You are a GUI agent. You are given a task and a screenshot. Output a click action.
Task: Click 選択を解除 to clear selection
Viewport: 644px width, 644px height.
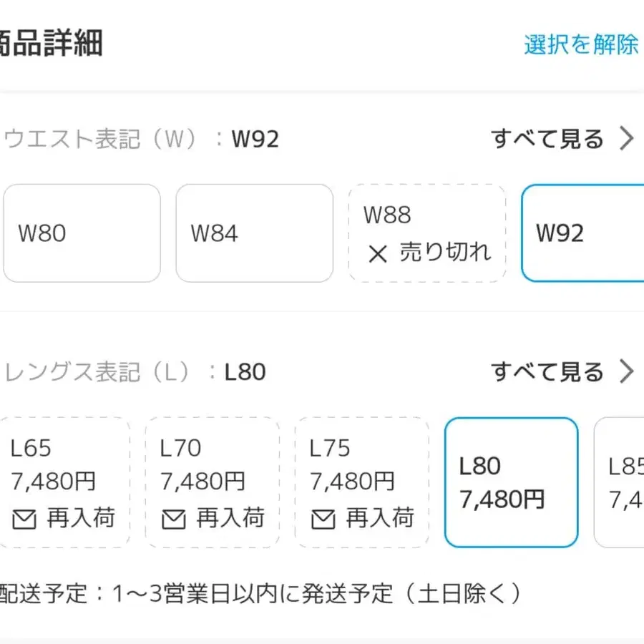[x=580, y=44]
